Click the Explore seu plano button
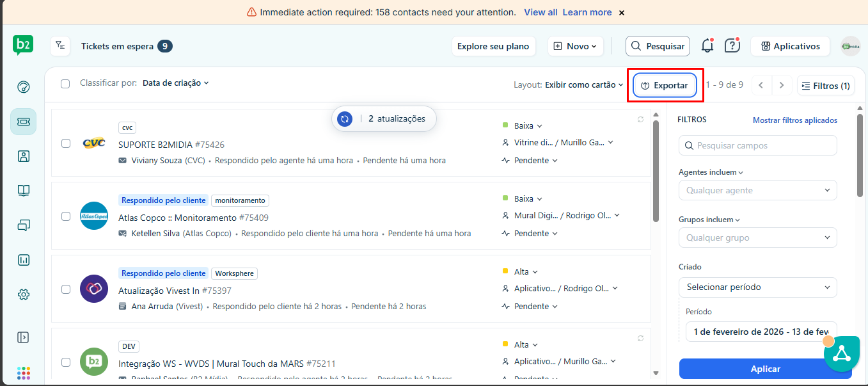Image resolution: width=868 pixels, height=386 pixels. point(493,46)
